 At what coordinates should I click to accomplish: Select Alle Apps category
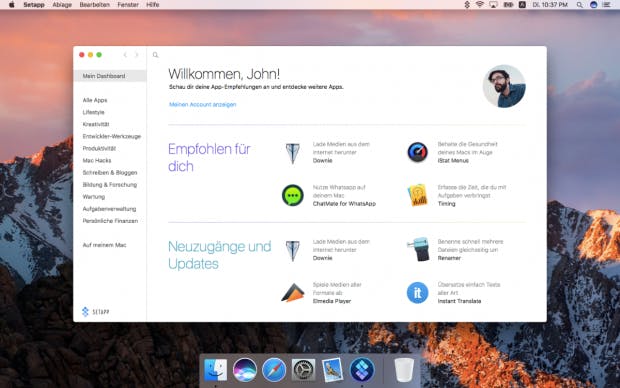click(x=95, y=100)
